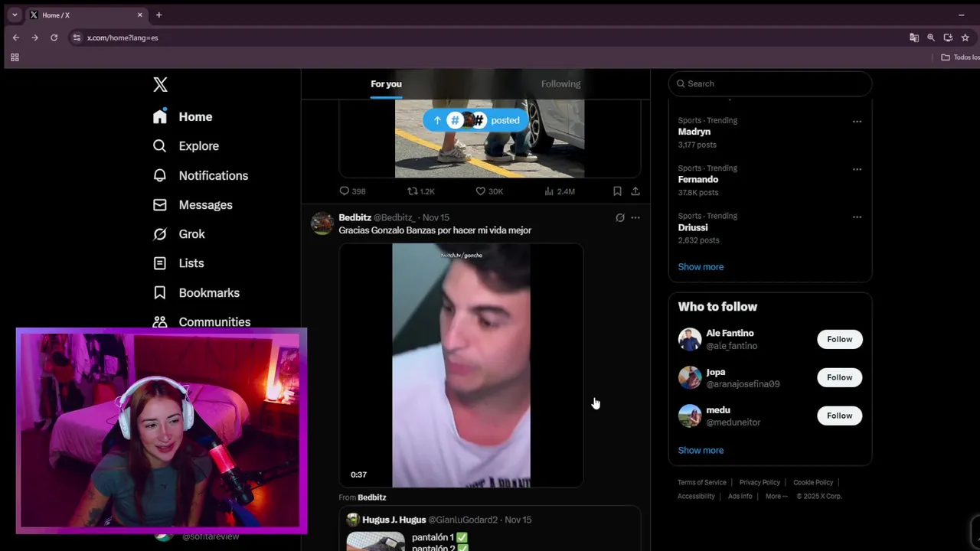Share the post above Bedbitz
Viewport: 980px width, 551px height.
635,191
